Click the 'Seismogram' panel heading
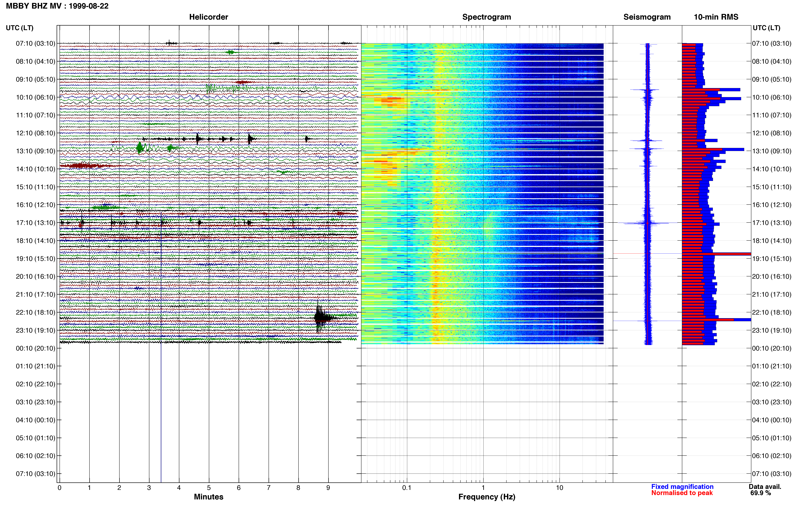812x508 pixels. [647, 17]
